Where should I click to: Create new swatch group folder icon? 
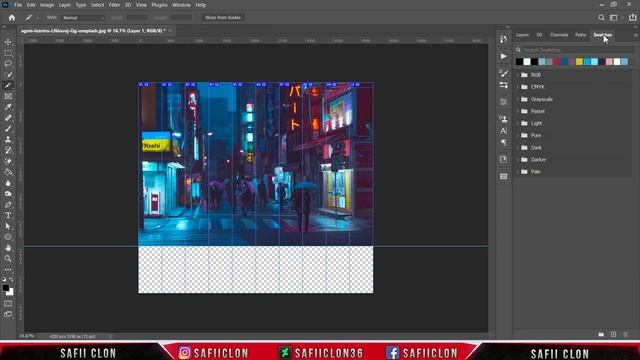click(x=601, y=334)
